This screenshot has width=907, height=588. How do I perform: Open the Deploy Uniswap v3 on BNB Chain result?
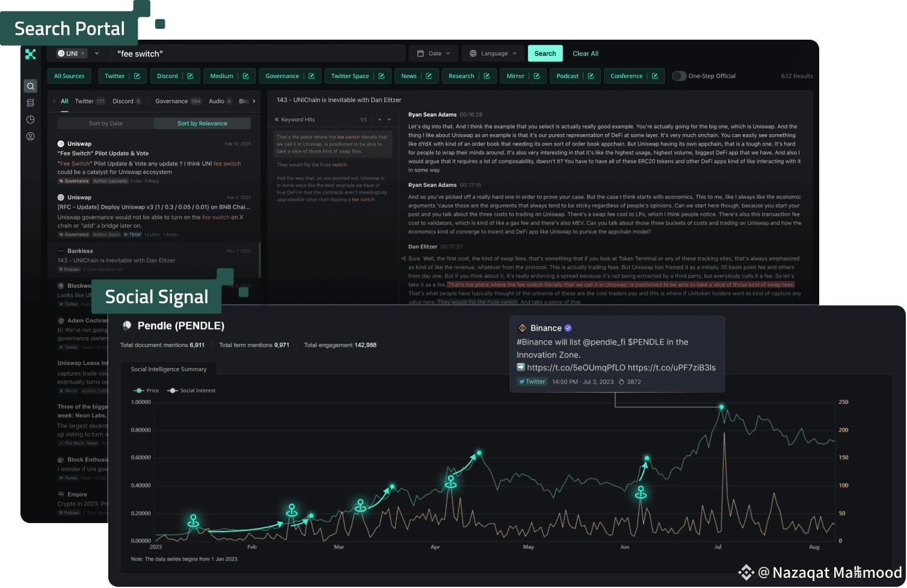[154, 216]
